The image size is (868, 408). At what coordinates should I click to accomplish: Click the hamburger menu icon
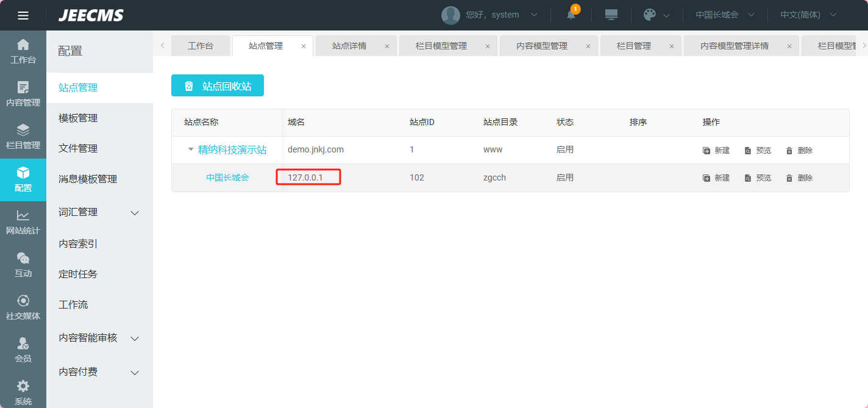(x=23, y=15)
